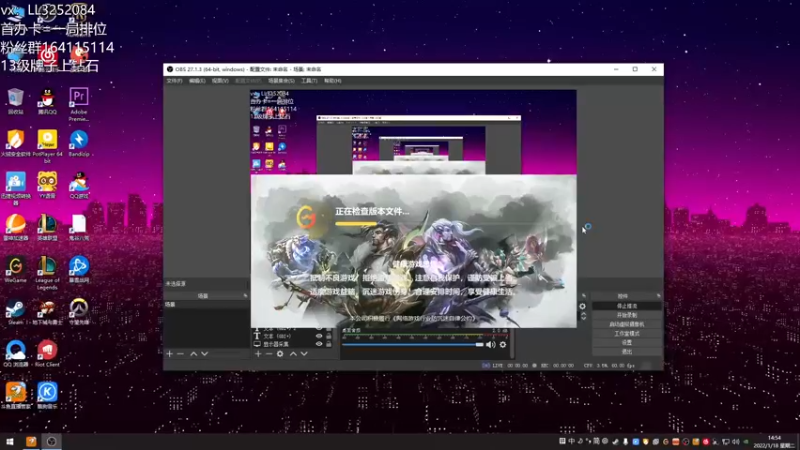Click the Stop Streaming button
Viewport: 800px width, 450px height.
[627, 306]
